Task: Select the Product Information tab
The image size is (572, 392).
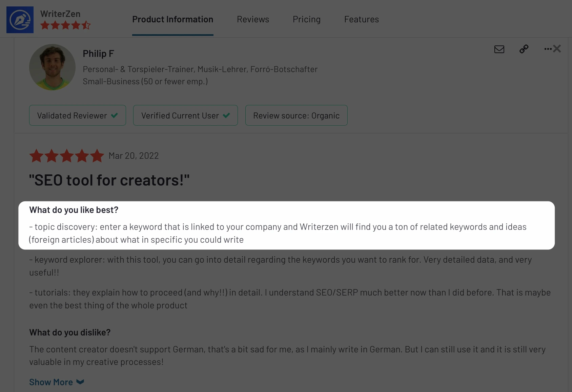Action: tap(173, 19)
